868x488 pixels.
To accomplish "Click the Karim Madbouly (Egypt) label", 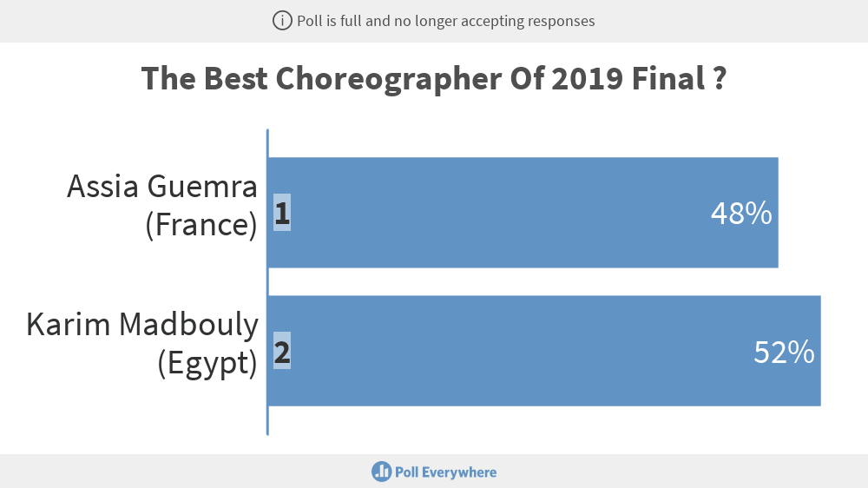I will [x=142, y=344].
